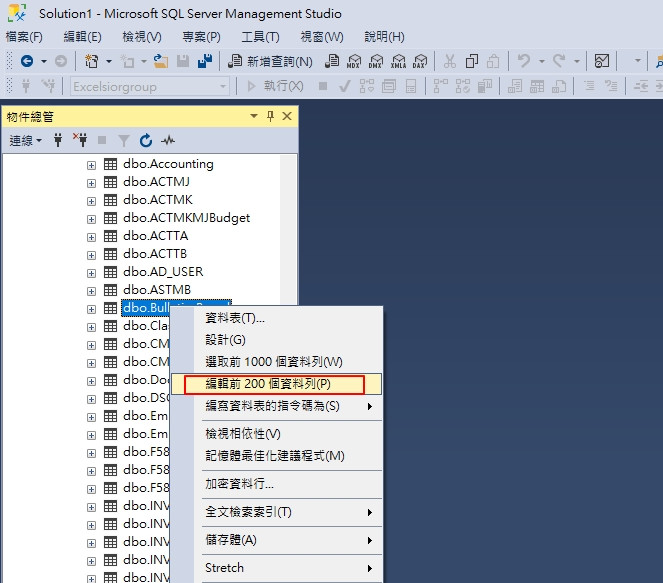Click the Open File folder icon

click(x=161, y=61)
